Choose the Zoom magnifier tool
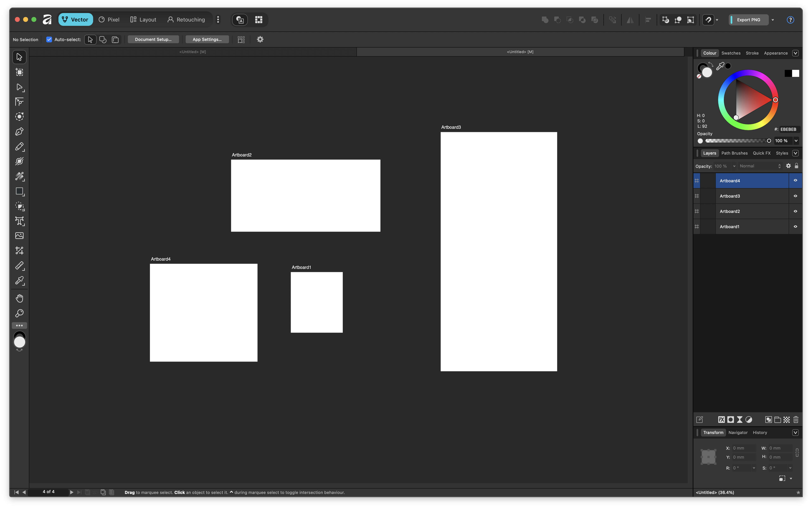The image size is (812, 508). click(19, 314)
